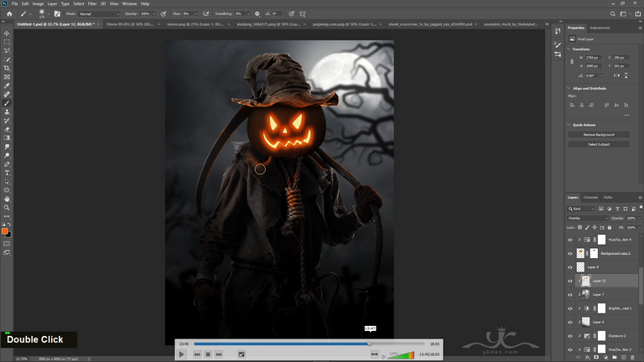Select the Dodge tool

pyautogui.click(x=7, y=156)
